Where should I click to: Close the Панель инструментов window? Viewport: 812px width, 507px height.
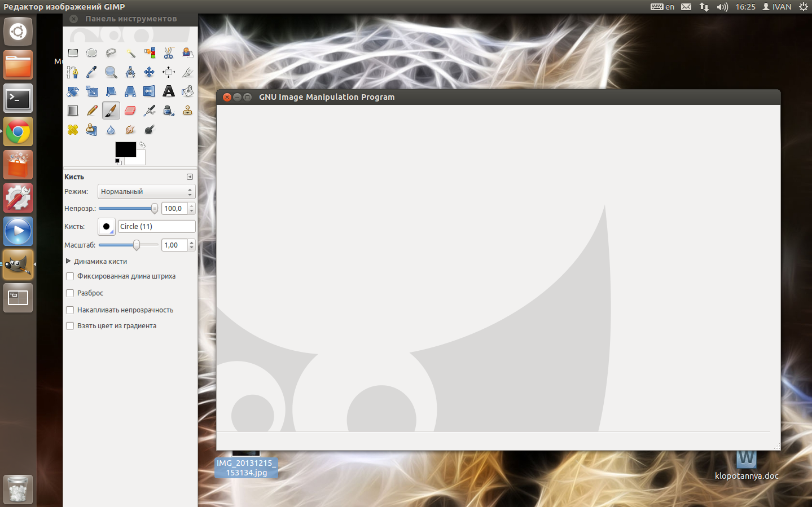tap(74, 19)
